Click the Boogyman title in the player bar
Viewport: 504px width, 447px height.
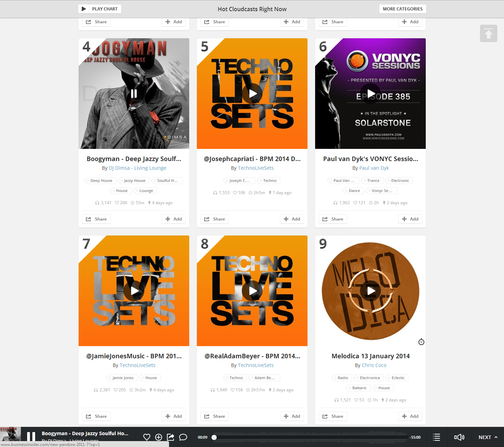coord(85,433)
